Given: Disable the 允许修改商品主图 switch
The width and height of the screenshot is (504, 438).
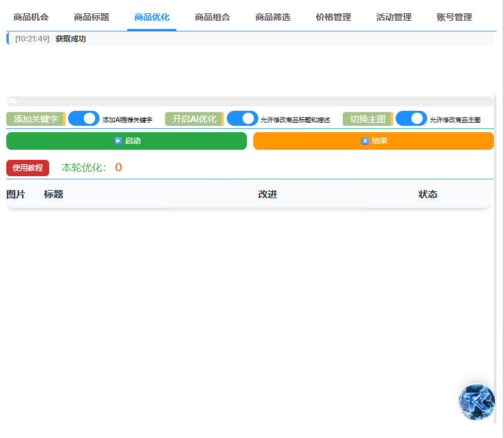Looking at the screenshot, I should [x=411, y=118].
